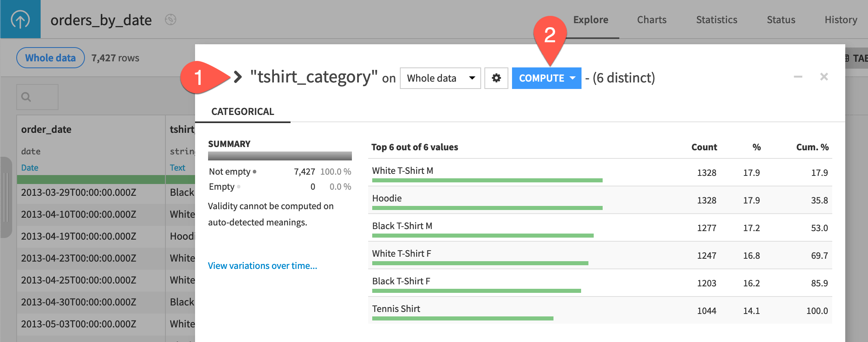Click the orders_by_date dataset title
This screenshot has height=342, width=868.
101,20
